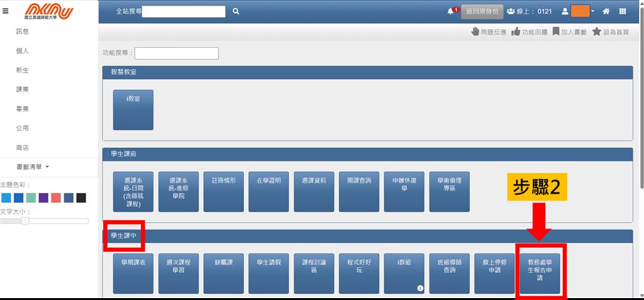Focus the 全站搜尋 search field
Image resolution: width=644 pixels, height=300 pixels.
(x=184, y=11)
